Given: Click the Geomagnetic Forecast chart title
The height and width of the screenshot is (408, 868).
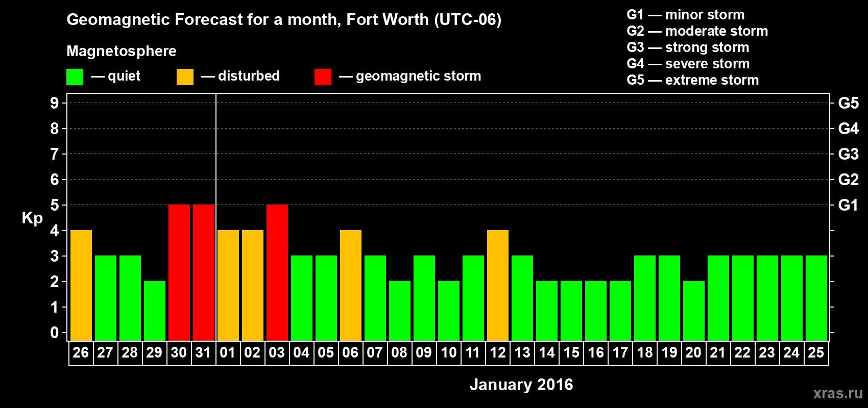Looking at the screenshot, I should [x=284, y=20].
